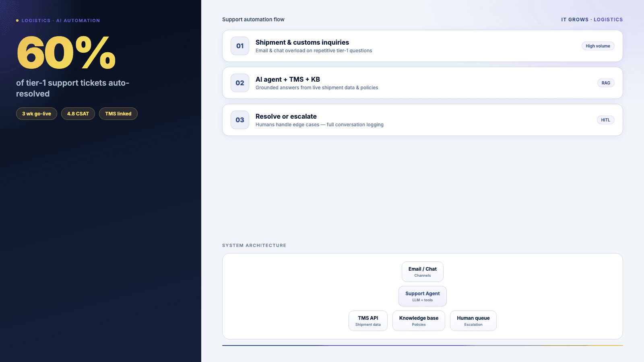Click the 4.8 CSAT pill
This screenshot has height=362, width=644.
(x=78, y=114)
